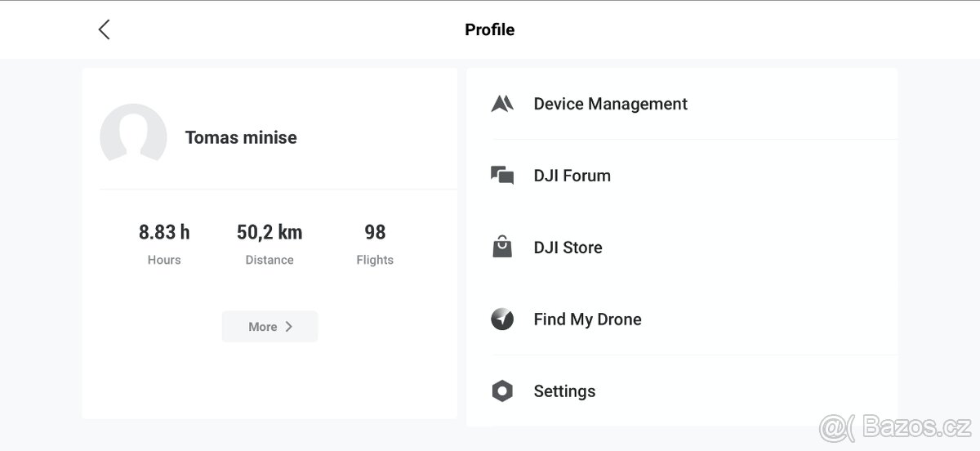The image size is (980, 451).
Task: Click the 8.83 h flight hours value
Action: tap(164, 232)
